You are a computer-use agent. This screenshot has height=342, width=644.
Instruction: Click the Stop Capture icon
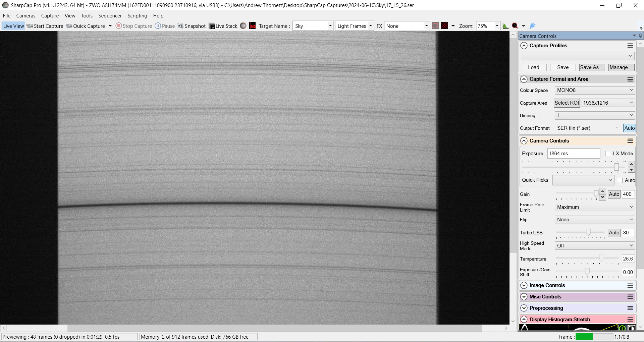[x=119, y=26]
